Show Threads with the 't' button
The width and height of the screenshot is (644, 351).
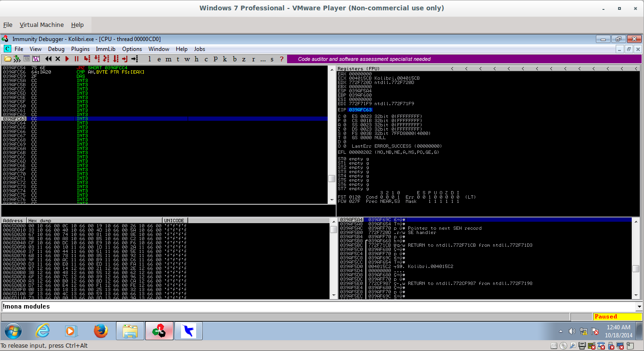(178, 59)
